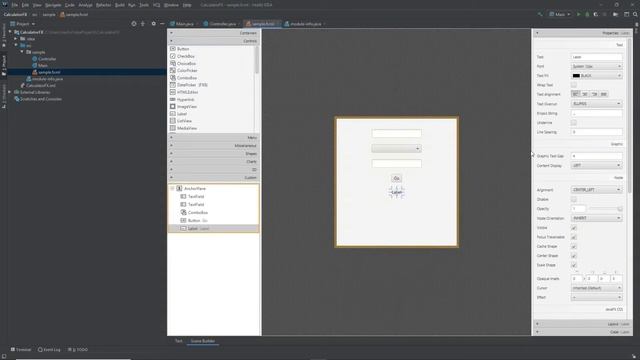Switch to module-info.java editor tab
This screenshot has height=360, width=640.
click(x=304, y=24)
